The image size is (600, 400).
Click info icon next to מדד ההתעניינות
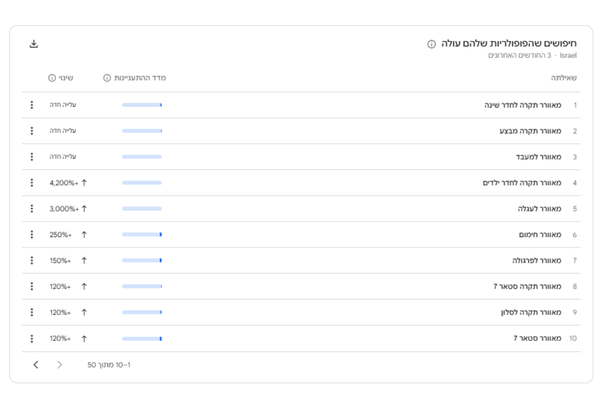[x=107, y=77]
